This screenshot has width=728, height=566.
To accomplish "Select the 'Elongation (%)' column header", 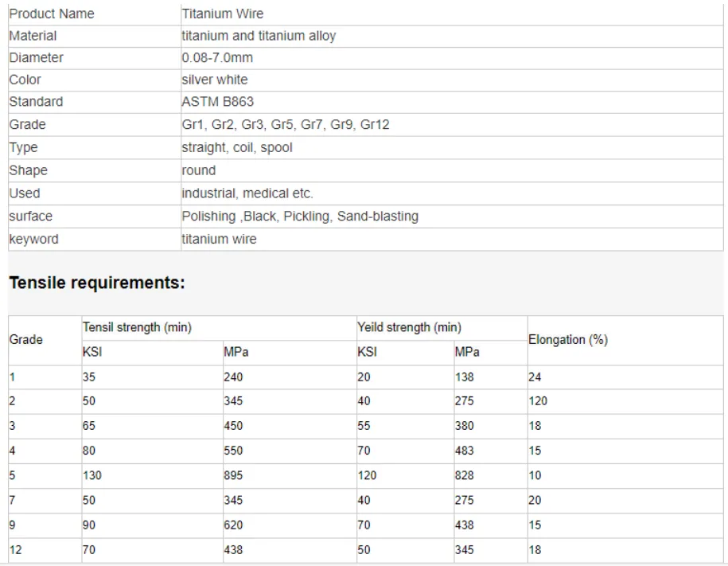I will (568, 340).
